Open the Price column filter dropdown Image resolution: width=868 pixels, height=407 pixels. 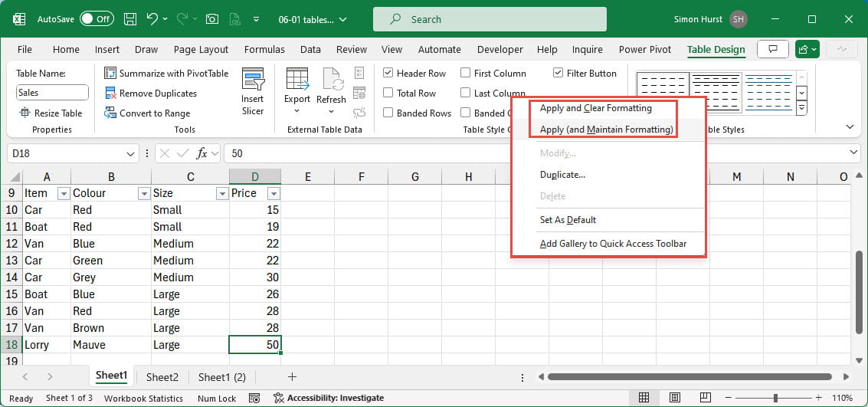pos(273,194)
